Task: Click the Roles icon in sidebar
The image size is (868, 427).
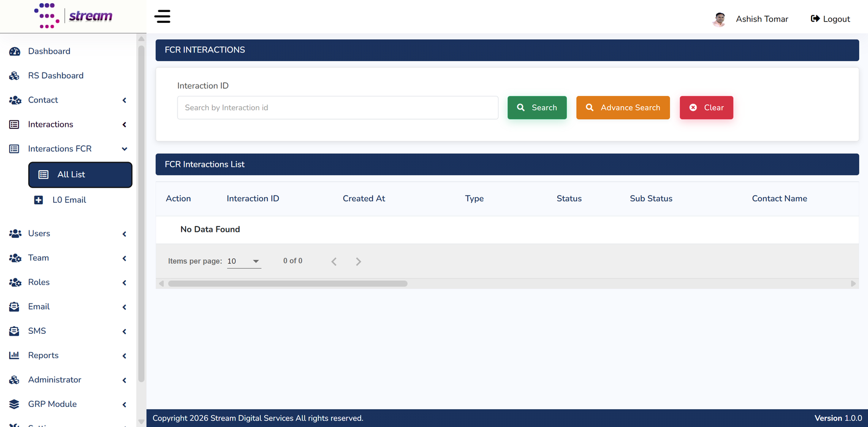Action: point(15,282)
